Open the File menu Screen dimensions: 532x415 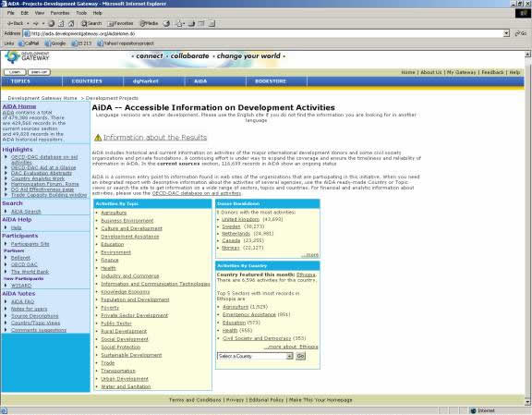(11, 13)
